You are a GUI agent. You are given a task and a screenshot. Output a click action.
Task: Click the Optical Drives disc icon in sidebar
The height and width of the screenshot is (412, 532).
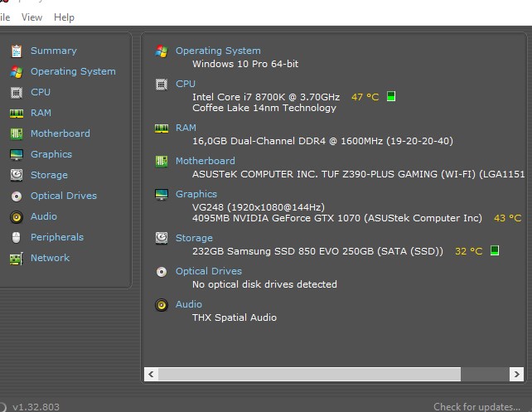pyautogui.click(x=16, y=196)
